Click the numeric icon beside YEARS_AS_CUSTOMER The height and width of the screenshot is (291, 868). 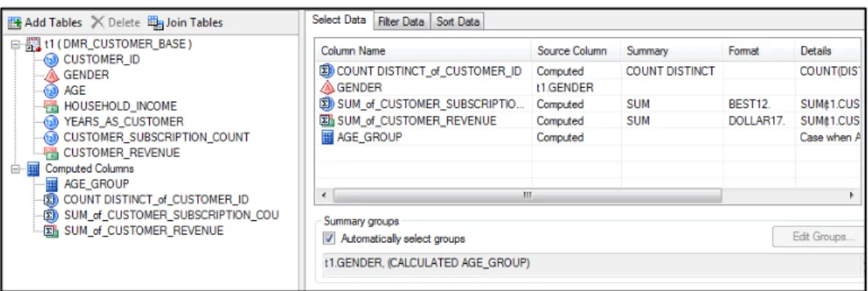point(51,122)
